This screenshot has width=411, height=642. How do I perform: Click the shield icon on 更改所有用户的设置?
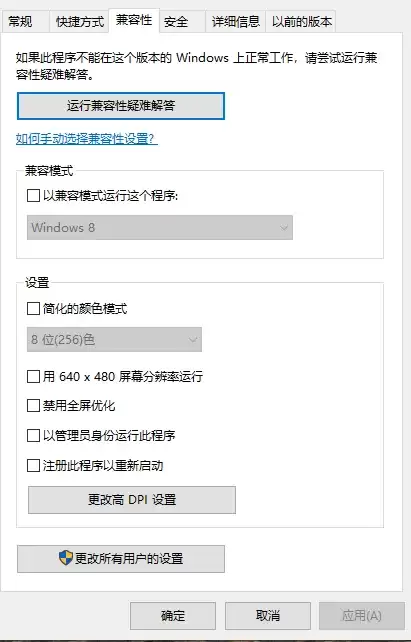[66, 558]
